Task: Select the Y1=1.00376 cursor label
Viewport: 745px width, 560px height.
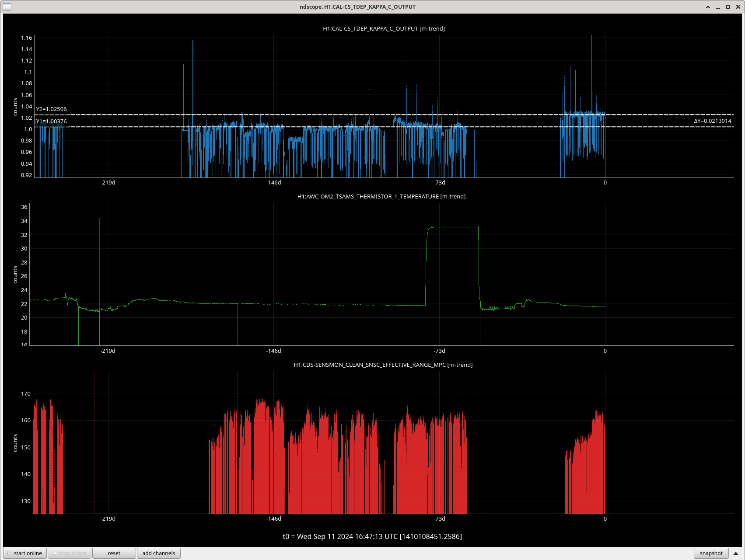Action: point(51,122)
